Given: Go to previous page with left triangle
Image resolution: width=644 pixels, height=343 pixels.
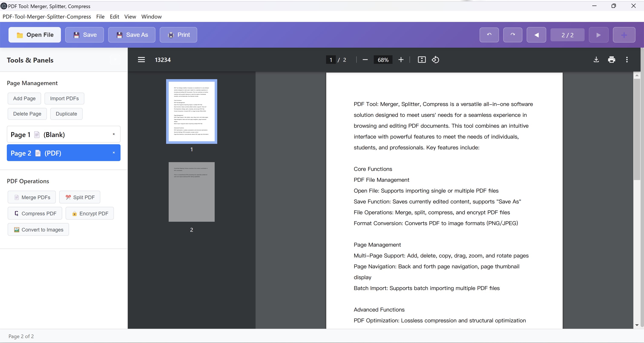Looking at the screenshot, I should pyautogui.click(x=536, y=35).
